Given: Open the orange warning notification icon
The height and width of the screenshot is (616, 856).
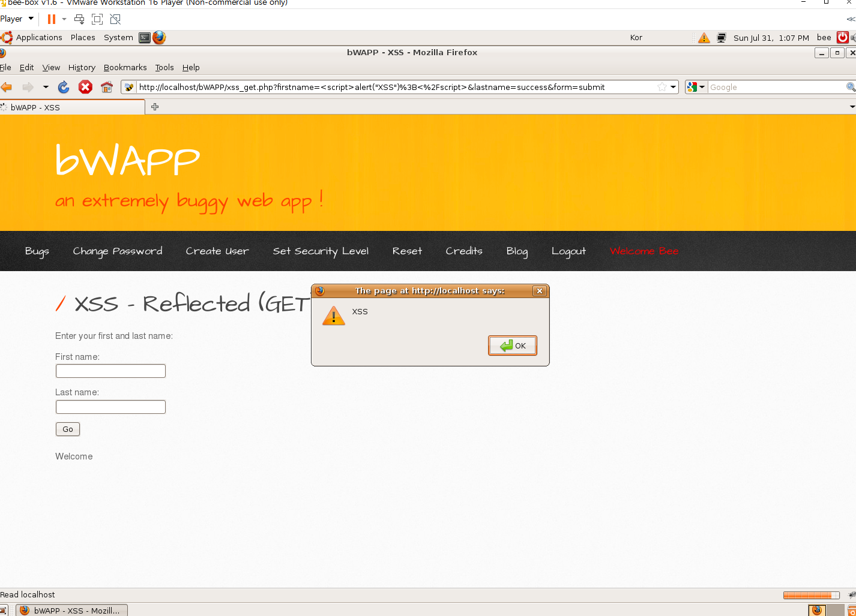Looking at the screenshot, I should [x=704, y=38].
